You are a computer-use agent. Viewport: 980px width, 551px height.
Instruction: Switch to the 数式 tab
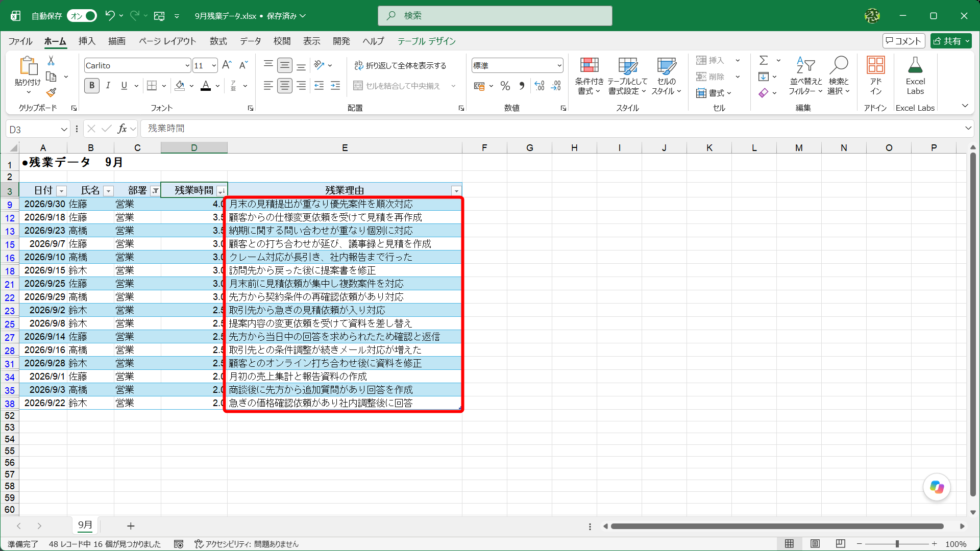click(x=218, y=41)
